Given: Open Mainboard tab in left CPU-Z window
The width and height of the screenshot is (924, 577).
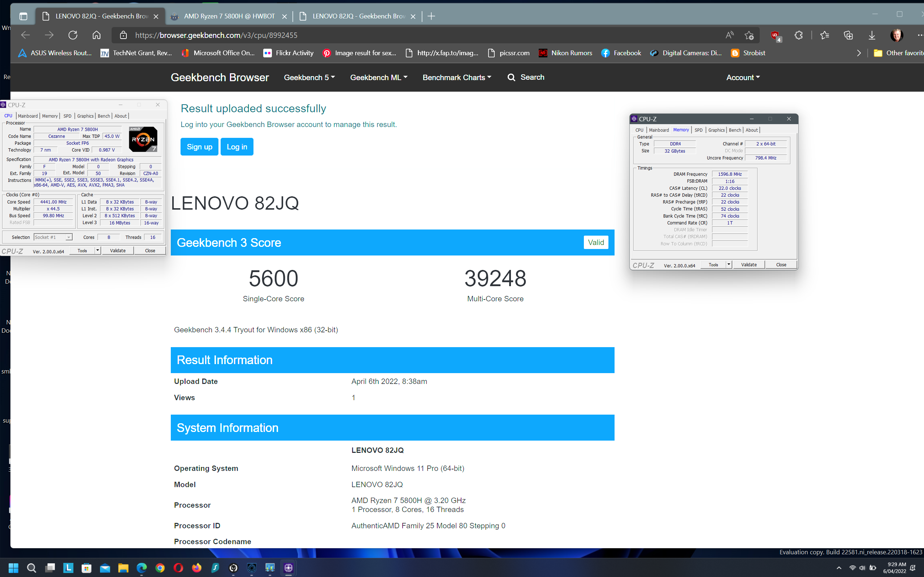Looking at the screenshot, I should click(28, 116).
